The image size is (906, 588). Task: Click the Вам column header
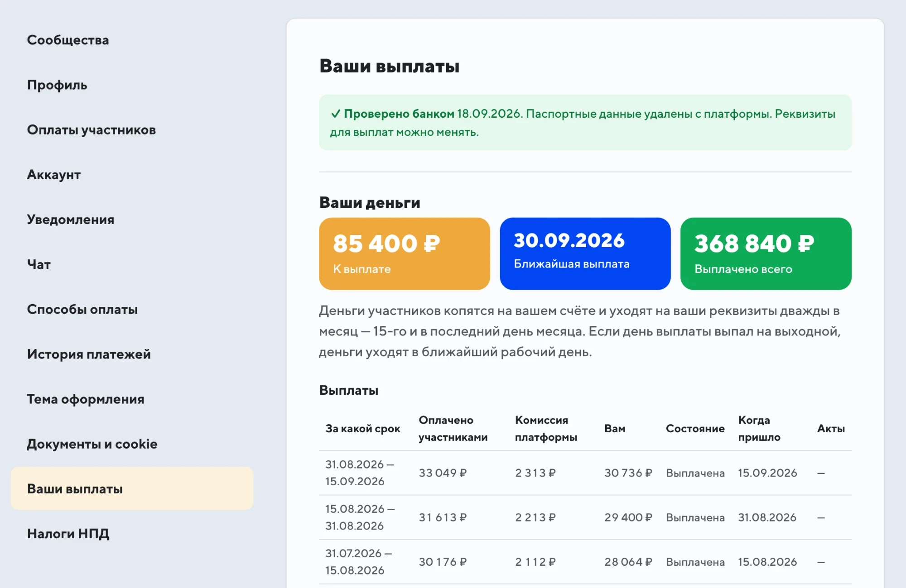[615, 428]
